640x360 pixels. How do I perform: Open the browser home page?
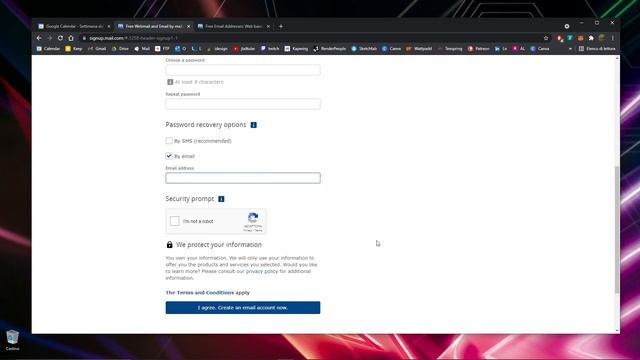[x=71, y=38]
